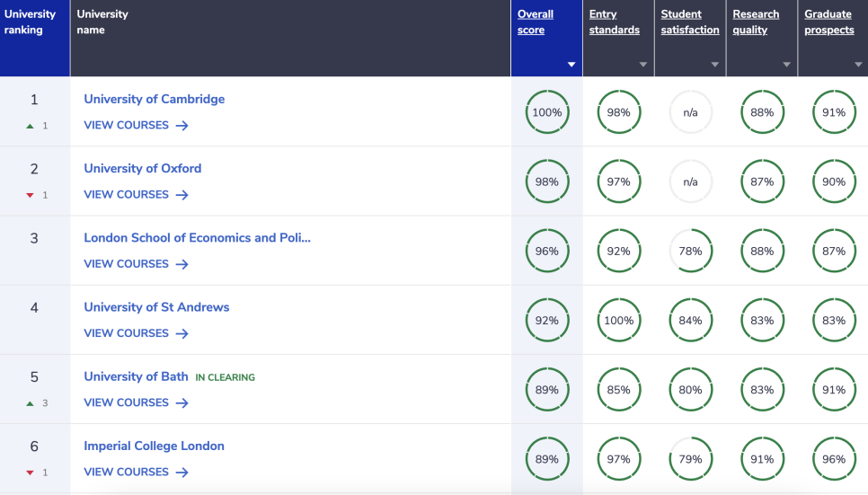View courses for London School of Economics
The height and width of the screenshot is (495, 868).
pyautogui.click(x=137, y=264)
